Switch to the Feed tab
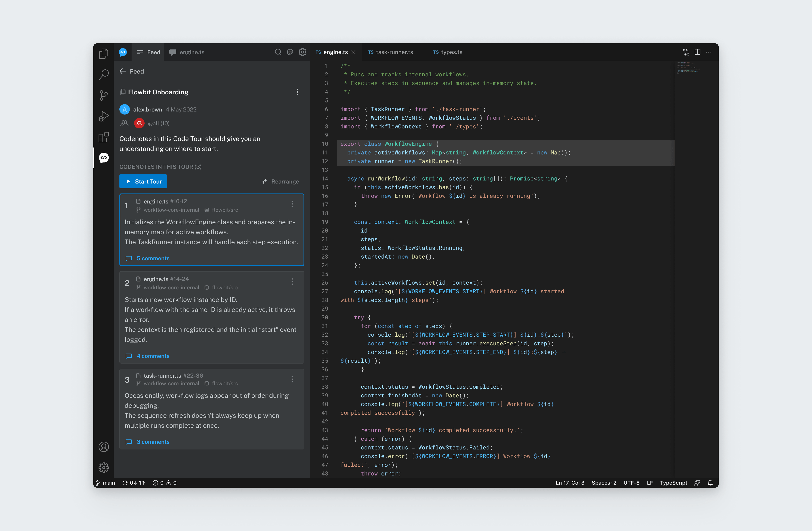812x531 pixels. [x=148, y=52]
